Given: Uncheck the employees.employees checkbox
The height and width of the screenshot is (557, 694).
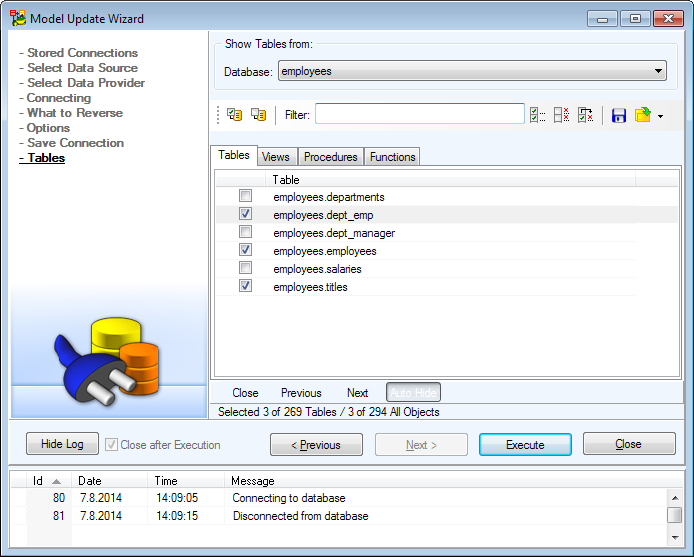Looking at the screenshot, I should (x=245, y=250).
